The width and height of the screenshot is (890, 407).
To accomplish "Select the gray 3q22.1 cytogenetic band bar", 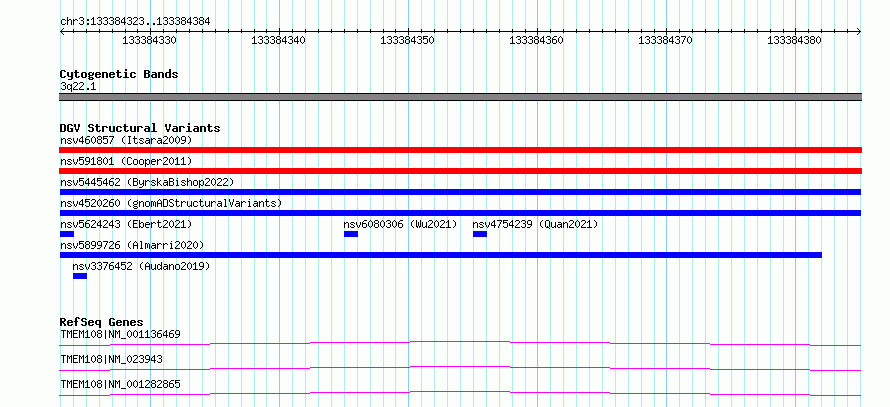I will pos(460,97).
